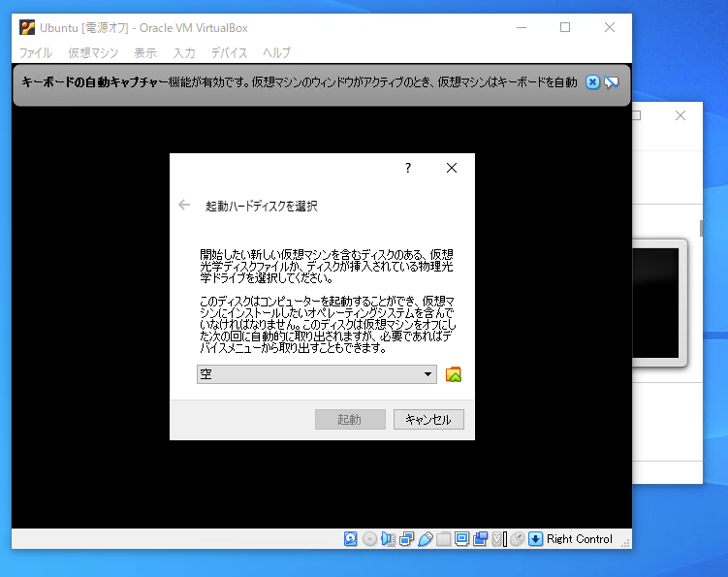The width and height of the screenshot is (728, 577).
Task: Click the optical drive status icon
Action: (369, 539)
